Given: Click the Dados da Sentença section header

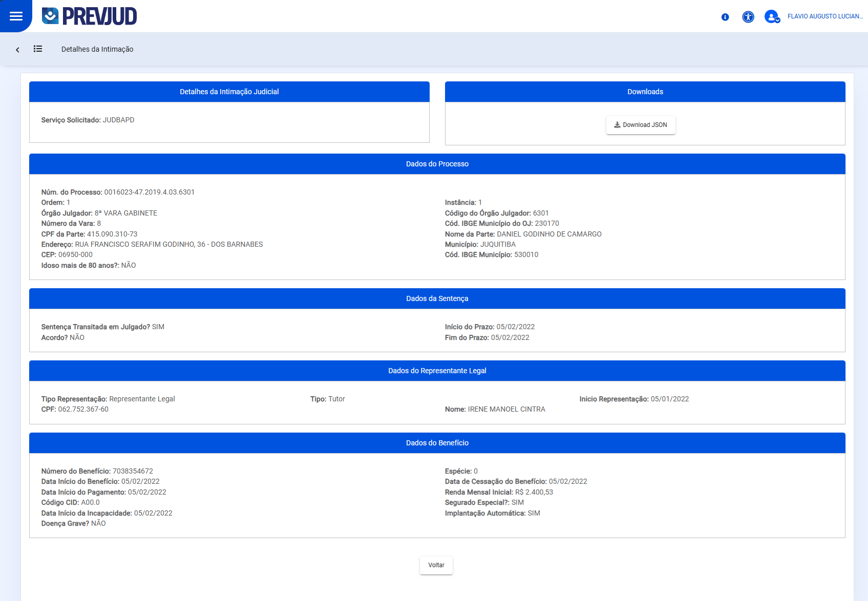Looking at the screenshot, I should coord(437,298).
